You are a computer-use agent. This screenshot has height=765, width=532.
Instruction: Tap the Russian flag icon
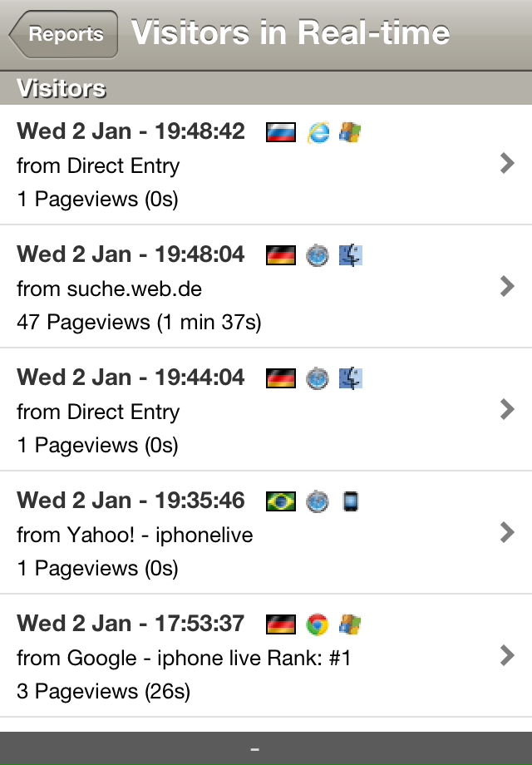click(x=281, y=132)
